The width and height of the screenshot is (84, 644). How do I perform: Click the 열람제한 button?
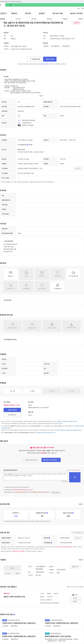pos(17,573)
